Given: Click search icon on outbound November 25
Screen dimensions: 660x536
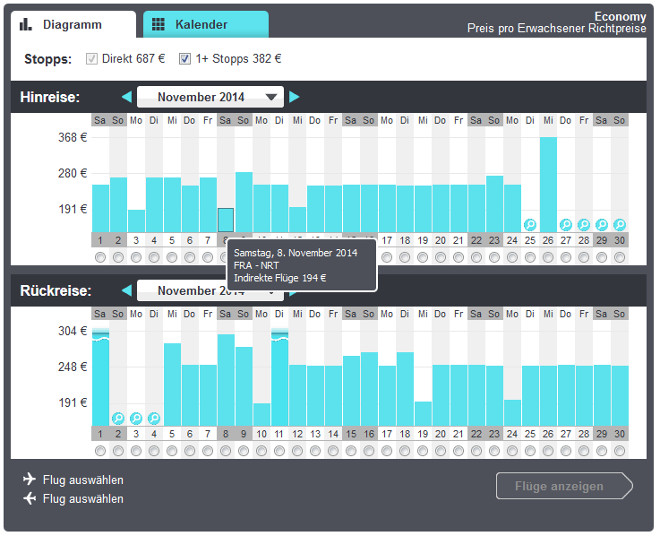Looking at the screenshot, I should coord(530,225).
